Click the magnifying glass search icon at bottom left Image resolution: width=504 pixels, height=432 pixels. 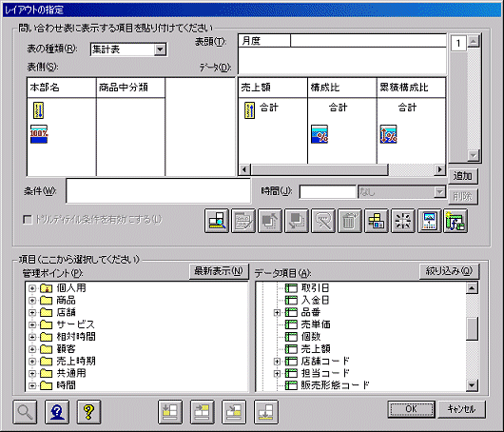(x=25, y=412)
